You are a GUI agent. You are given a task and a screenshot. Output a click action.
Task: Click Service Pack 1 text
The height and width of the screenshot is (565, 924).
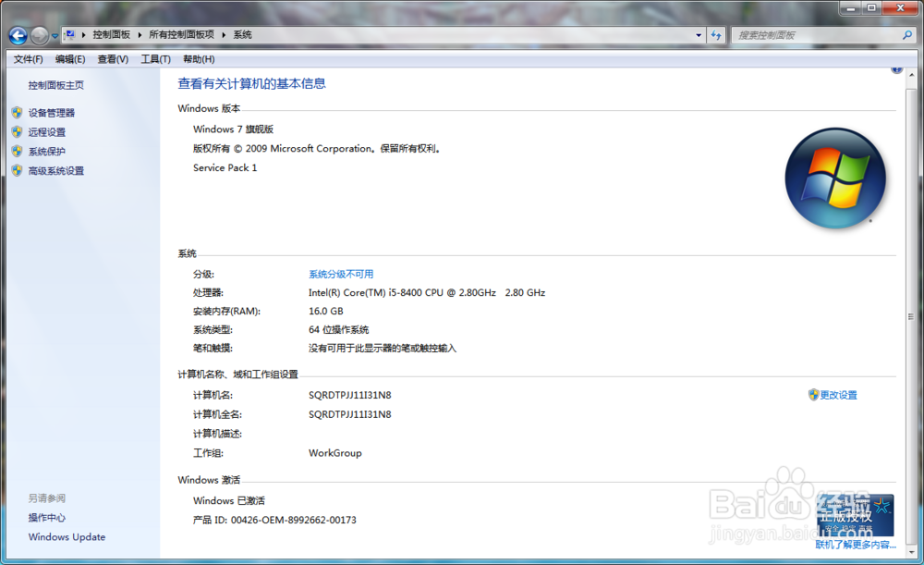tap(225, 168)
